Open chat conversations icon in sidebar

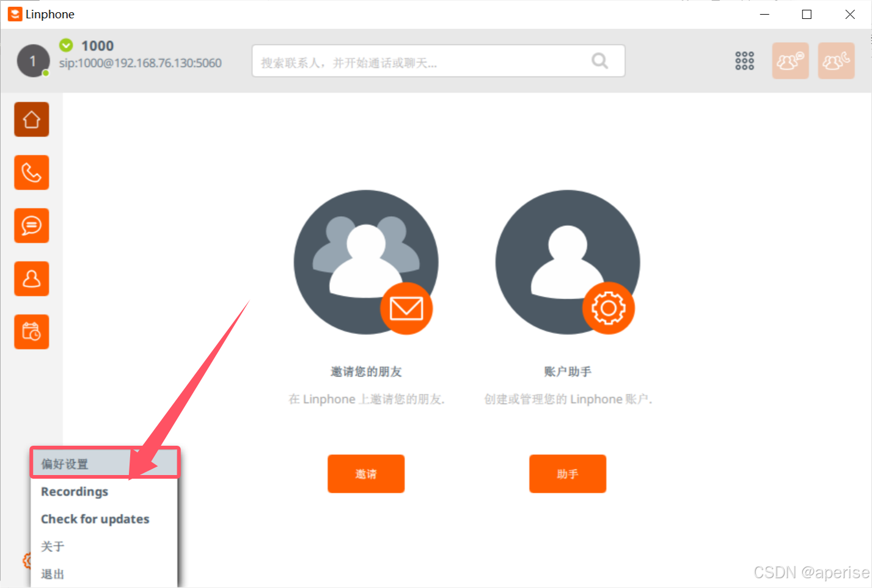coord(32,225)
